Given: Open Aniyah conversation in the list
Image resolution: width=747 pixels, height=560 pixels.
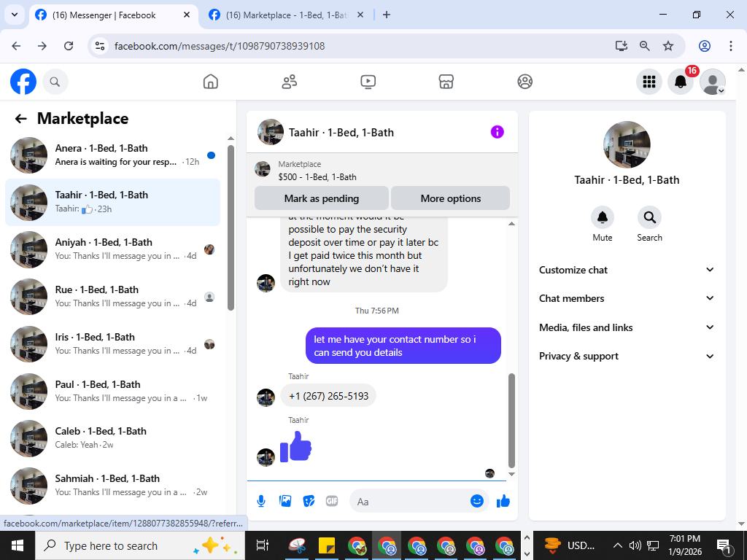Looking at the screenshot, I should pos(113,249).
